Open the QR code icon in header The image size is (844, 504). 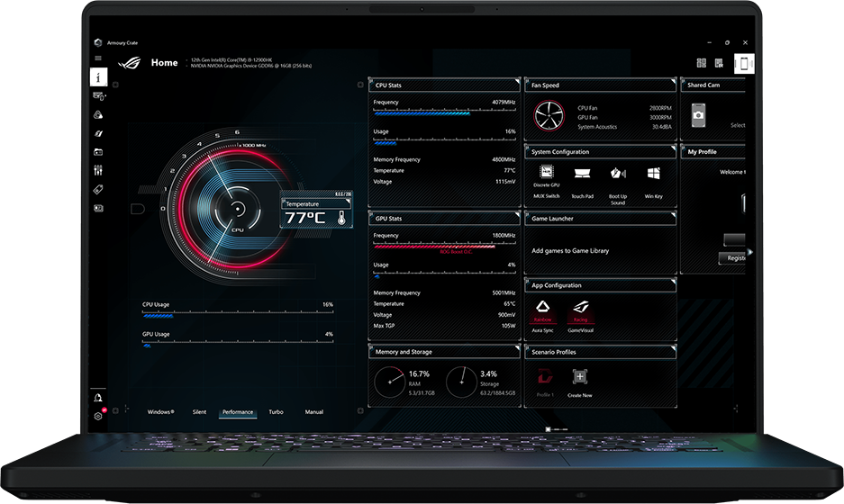719,64
